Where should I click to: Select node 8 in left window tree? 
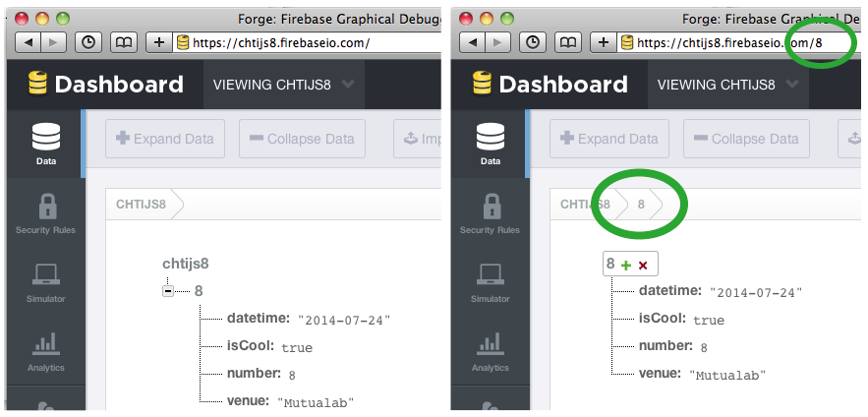(x=199, y=291)
